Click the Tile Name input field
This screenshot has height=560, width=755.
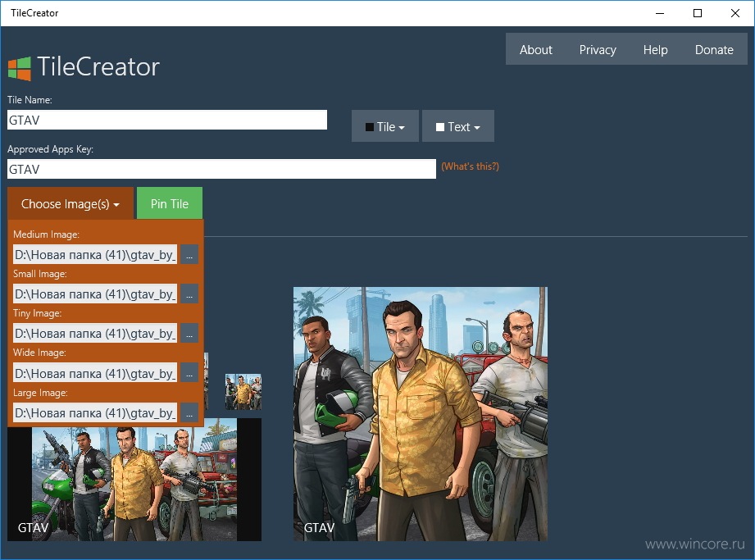click(167, 120)
